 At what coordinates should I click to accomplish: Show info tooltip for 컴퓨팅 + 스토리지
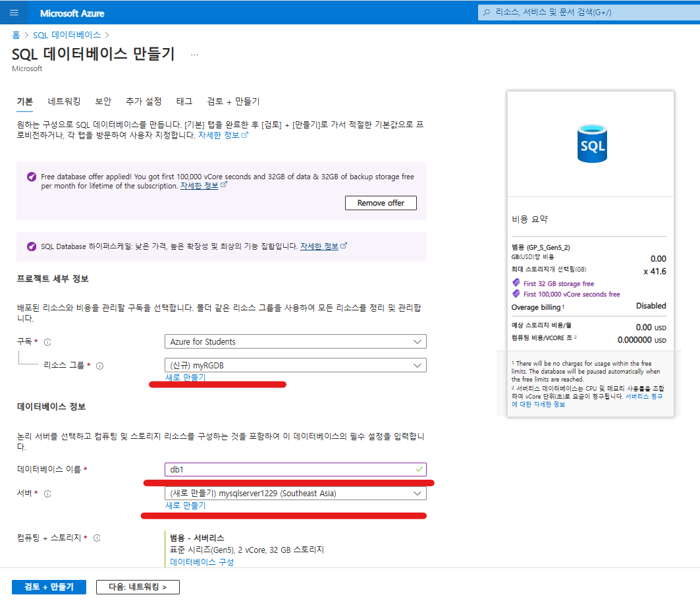click(x=97, y=538)
